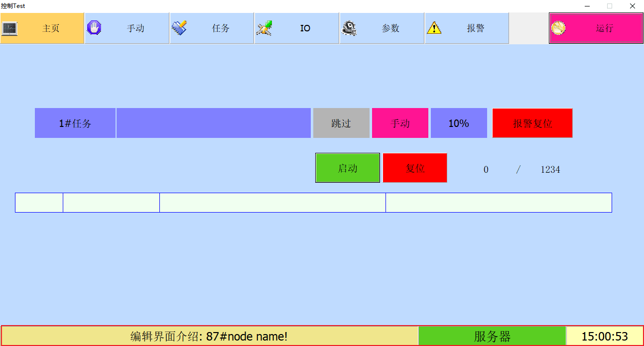Click the green 服务器 status indicator
The image size is (644, 346).
click(492, 336)
